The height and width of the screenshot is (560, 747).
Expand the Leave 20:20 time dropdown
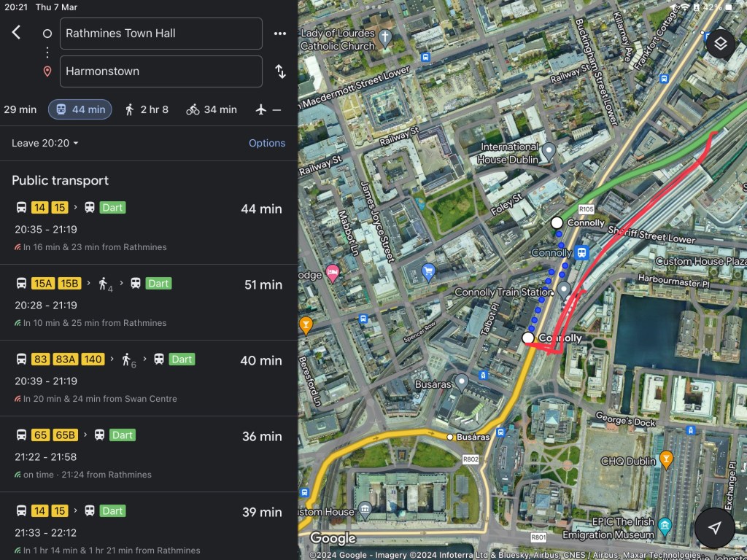coord(45,143)
